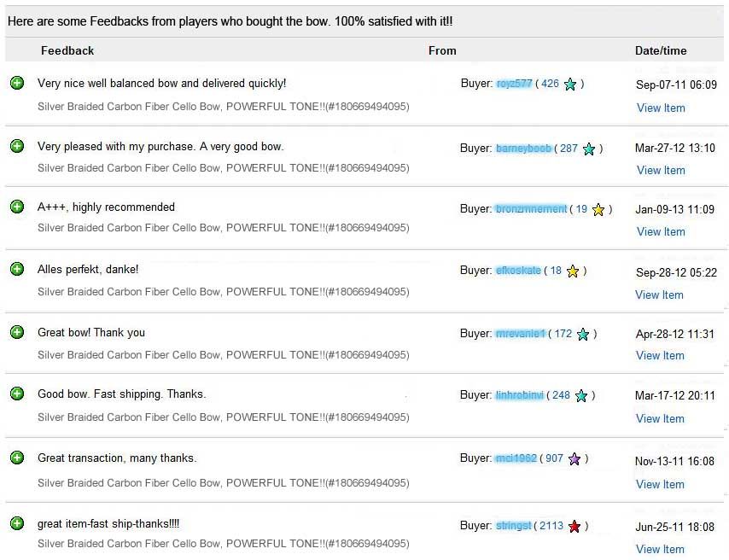Click green plus icon beside 'Very nice well balanced bow'
Screen dimensions: 729x560
[17, 83]
